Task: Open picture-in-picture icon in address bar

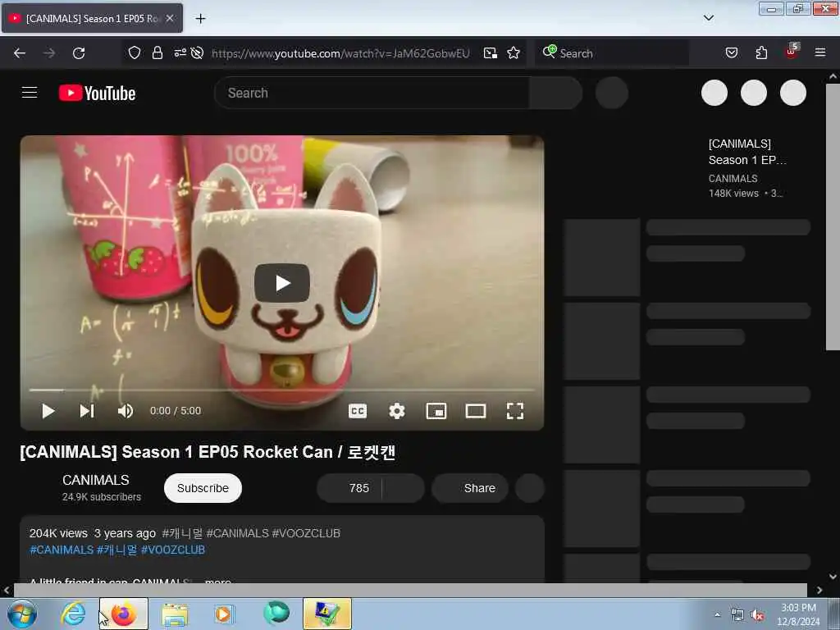Action: (x=491, y=52)
